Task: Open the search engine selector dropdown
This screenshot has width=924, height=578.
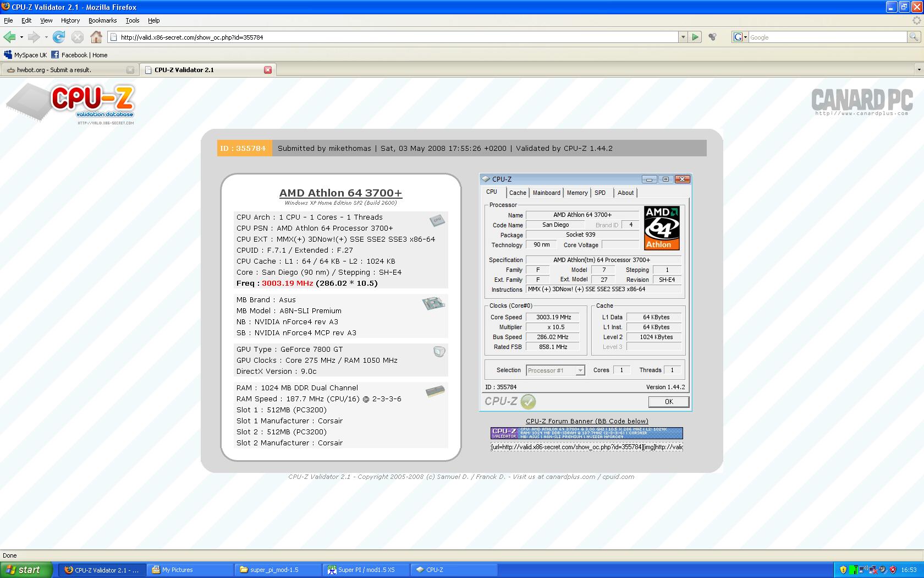Action: (740, 37)
